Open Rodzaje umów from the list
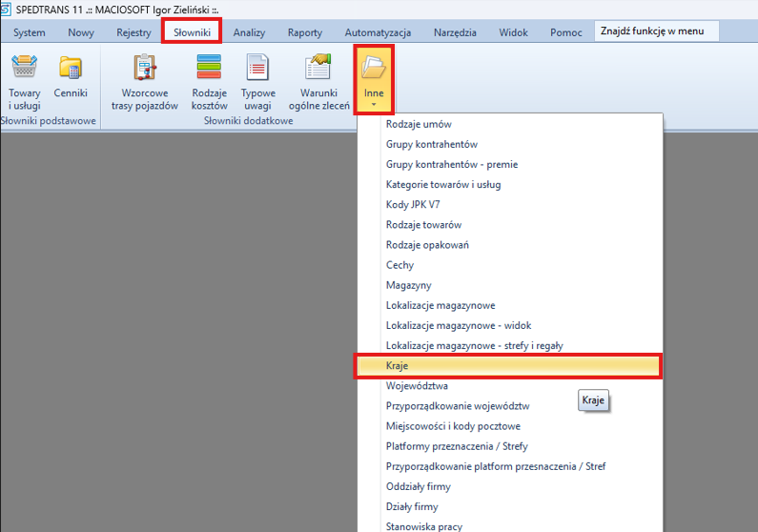Image resolution: width=758 pixels, height=532 pixels. [419, 124]
